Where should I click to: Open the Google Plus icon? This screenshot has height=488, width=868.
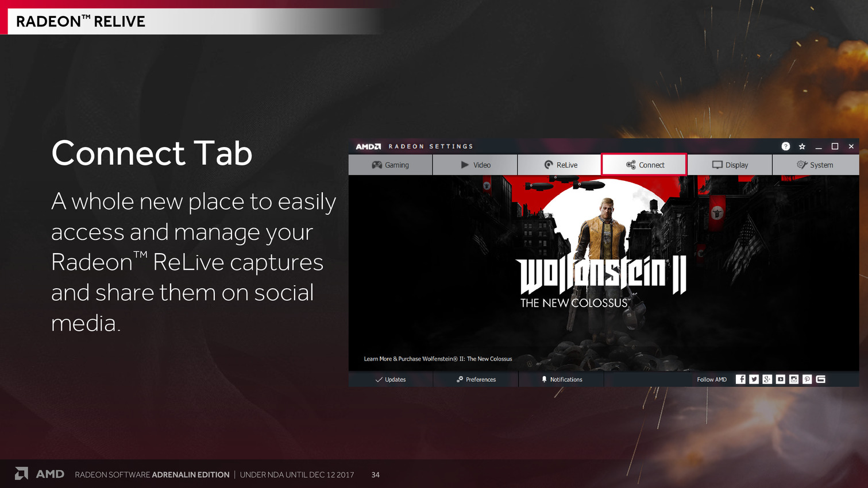[x=767, y=379]
